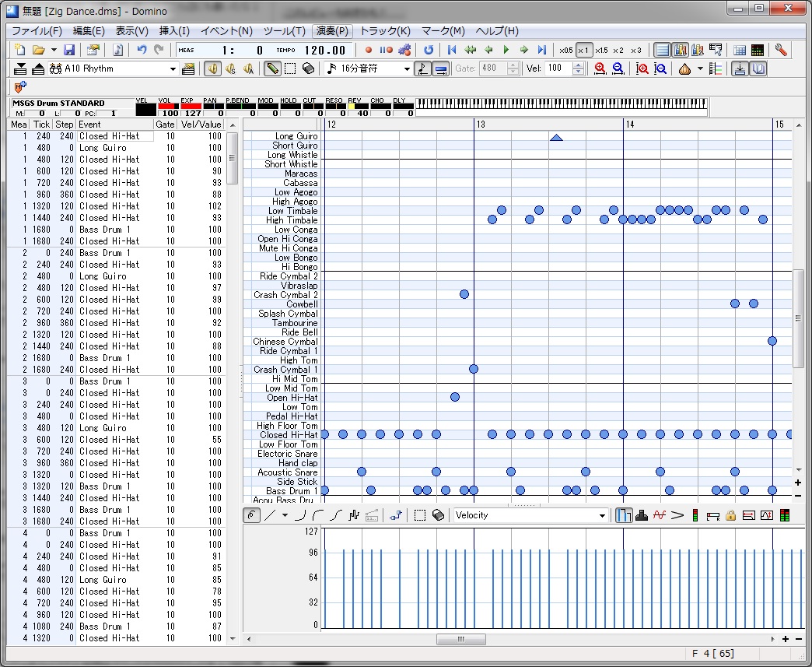Click the save file icon
The height and width of the screenshot is (667, 812).
tap(69, 50)
